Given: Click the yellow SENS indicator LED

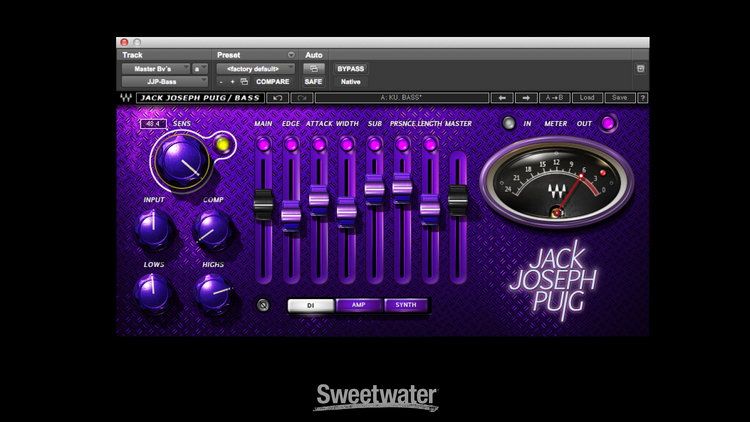Looking at the screenshot, I should [x=222, y=144].
